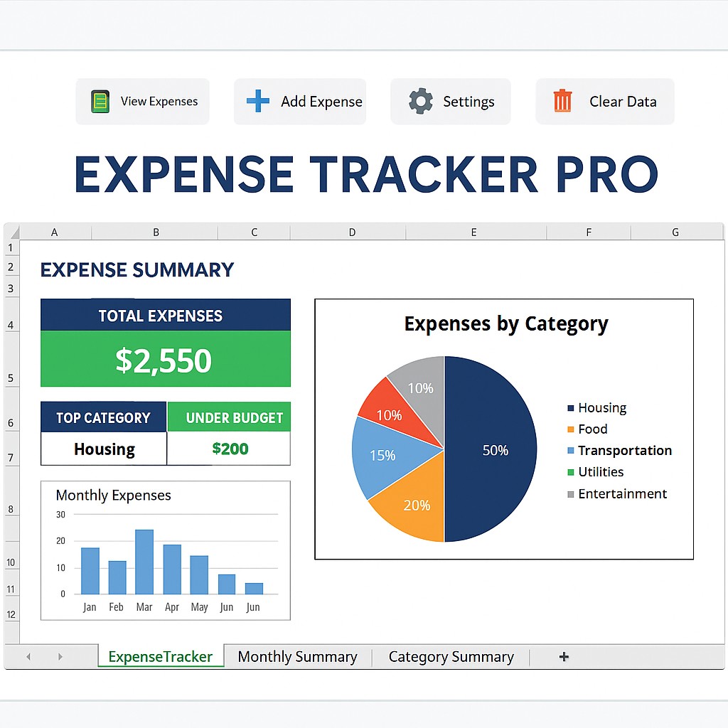Click the right sheet navigation arrow

click(60, 656)
